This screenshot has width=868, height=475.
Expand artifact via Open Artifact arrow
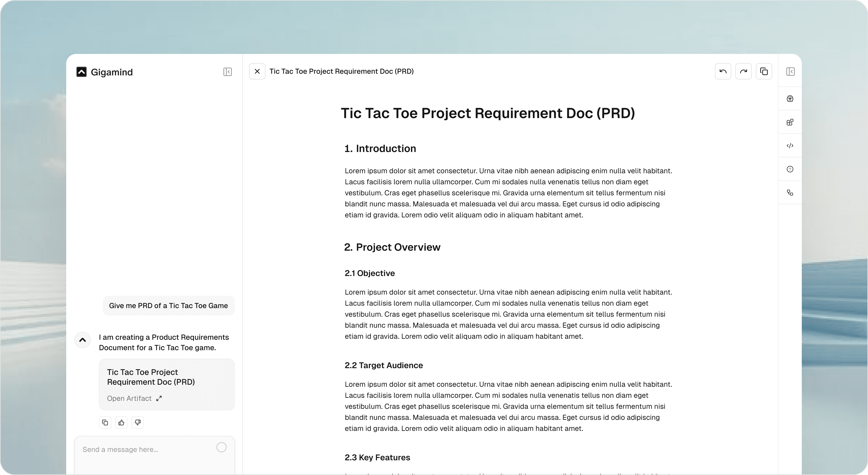pos(159,399)
